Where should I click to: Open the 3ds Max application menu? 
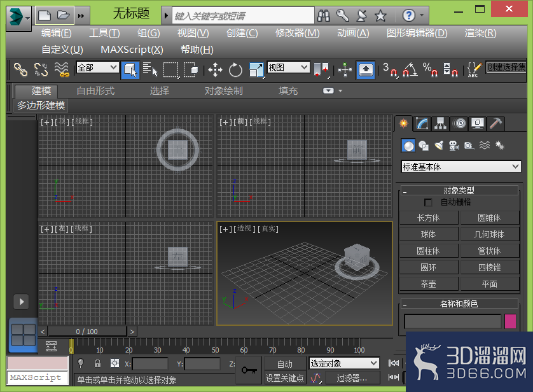pyautogui.click(x=18, y=18)
